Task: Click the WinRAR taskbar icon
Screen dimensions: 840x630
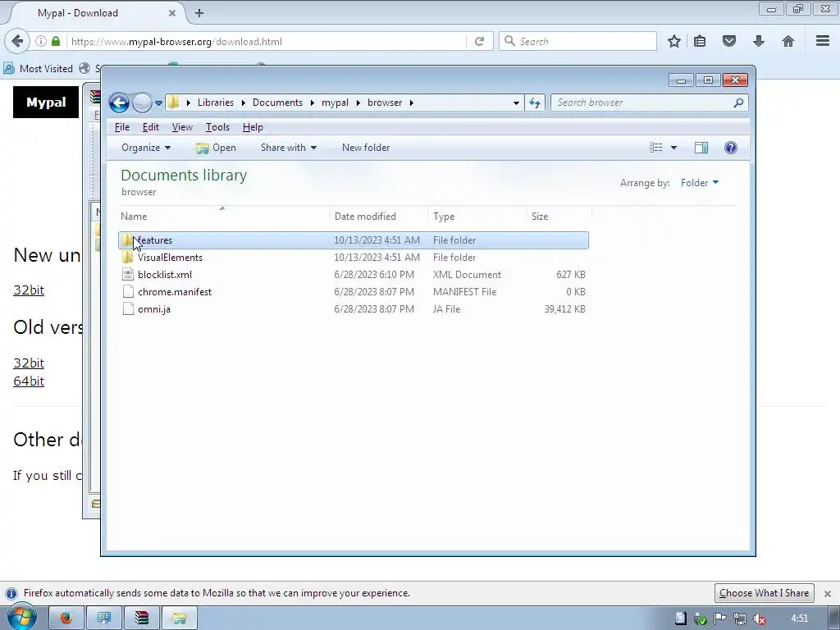Action: pyautogui.click(x=141, y=619)
